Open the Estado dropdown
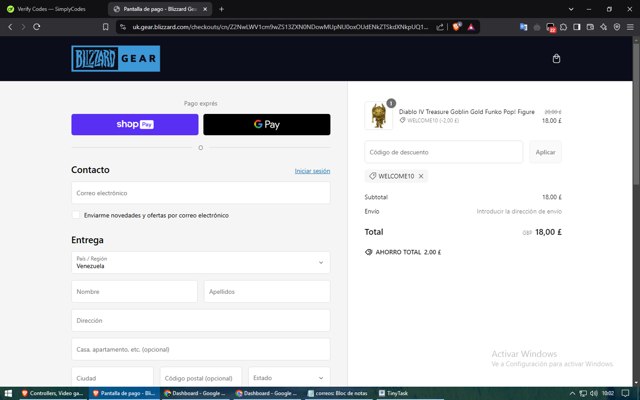 point(289,378)
